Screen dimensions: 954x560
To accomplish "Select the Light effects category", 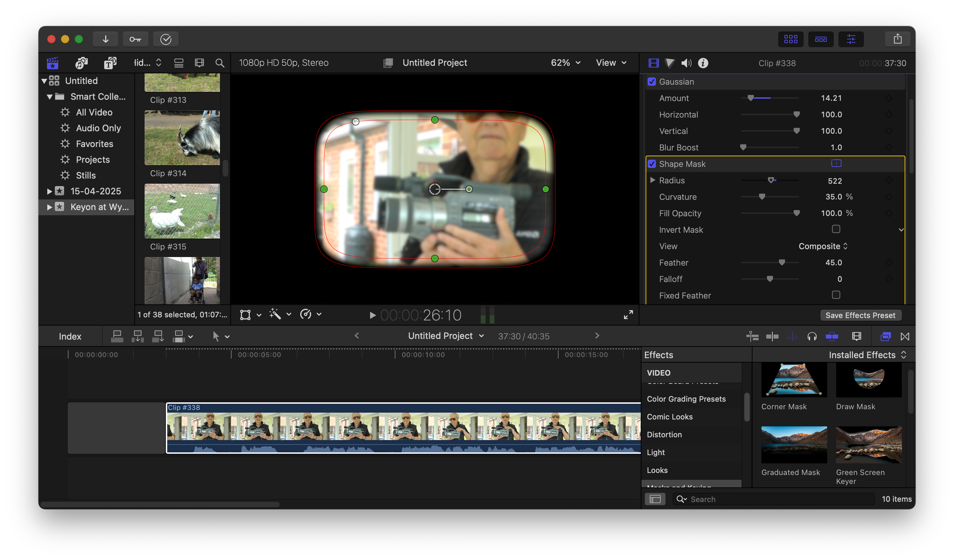I will click(x=656, y=452).
